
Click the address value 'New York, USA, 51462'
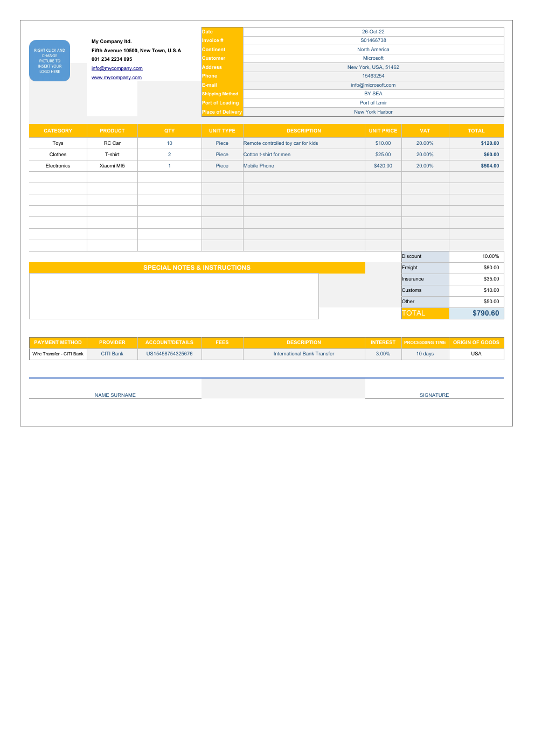[x=373, y=67]
